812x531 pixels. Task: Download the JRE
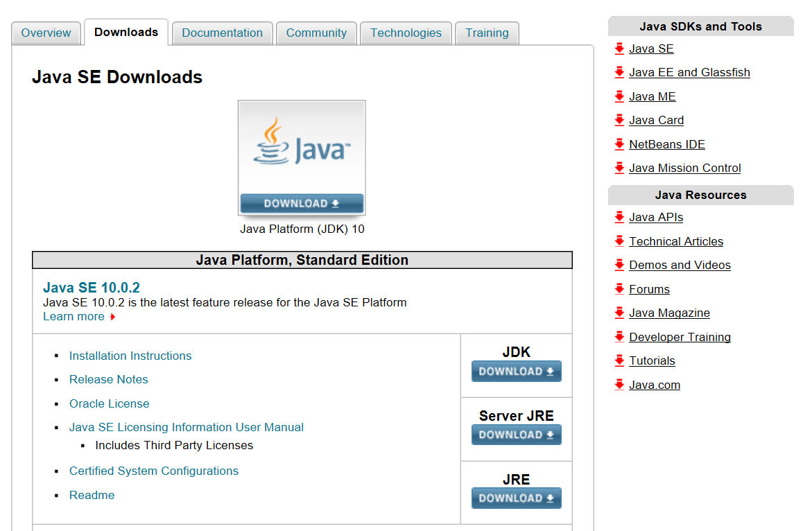coord(517,498)
